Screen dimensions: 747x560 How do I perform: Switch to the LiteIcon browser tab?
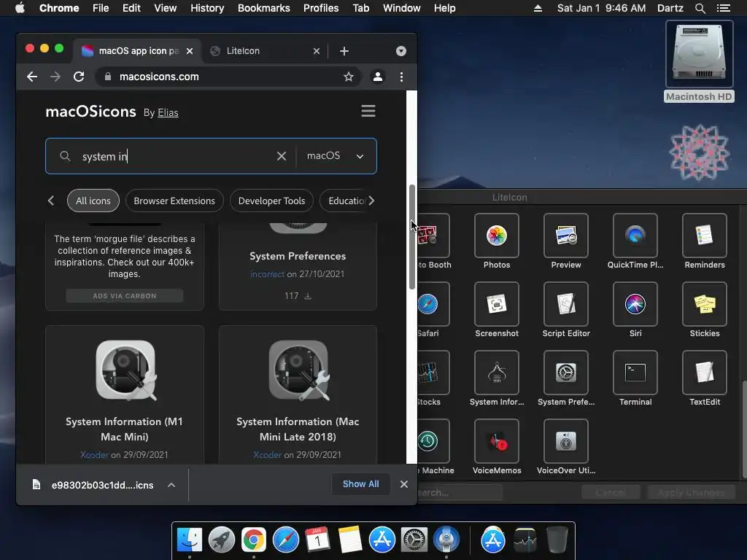(x=265, y=51)
